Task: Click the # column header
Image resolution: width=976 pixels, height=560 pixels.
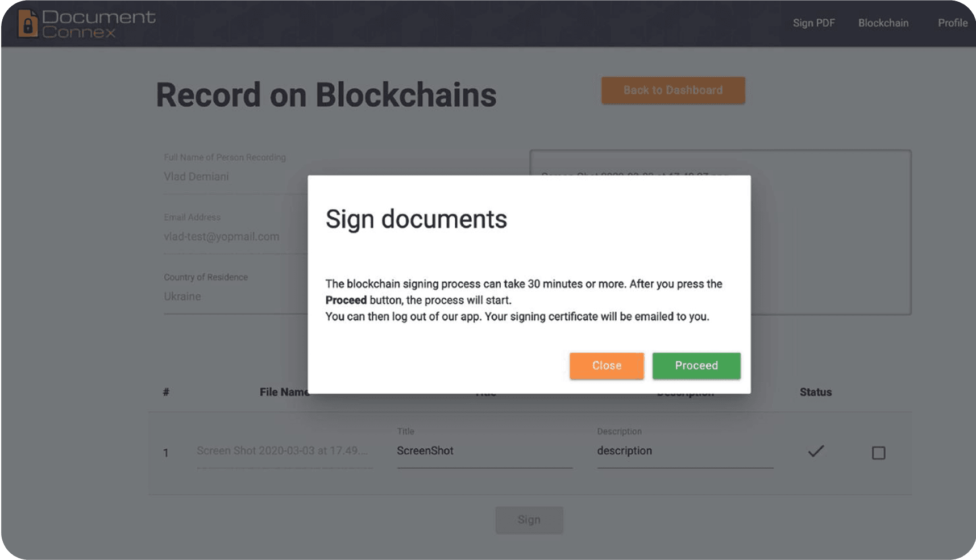Action: pos(166,392)
